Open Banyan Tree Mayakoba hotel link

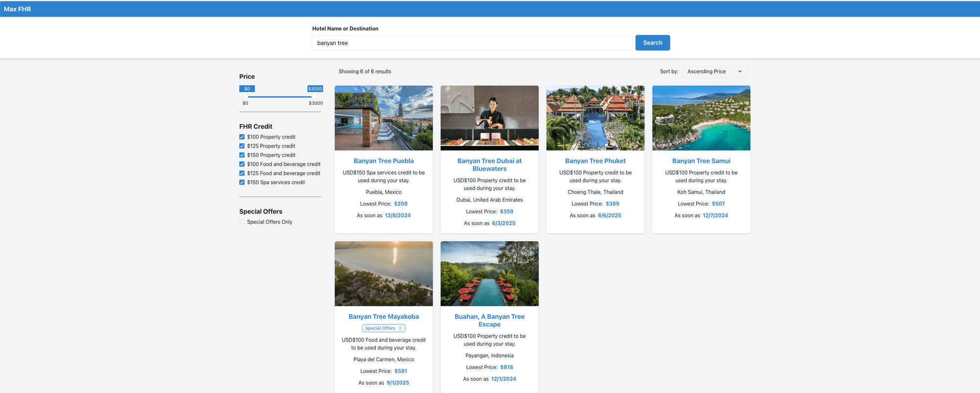pyautogui.click(x=384, y=317)
